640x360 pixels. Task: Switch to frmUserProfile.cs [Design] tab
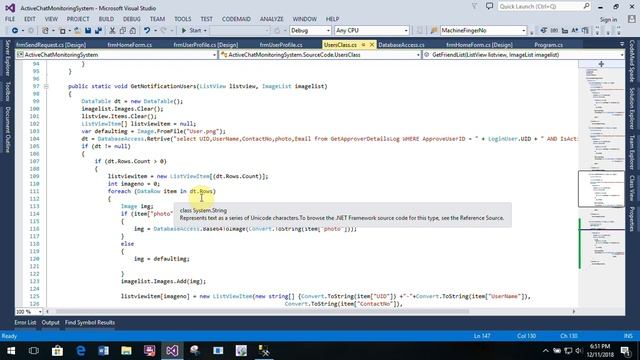click(x=206, y=45)
